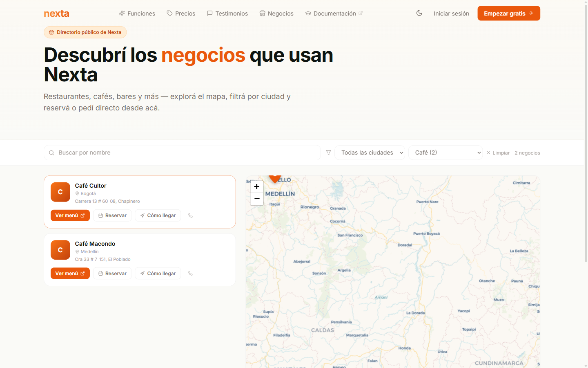Viewport: 588px width, 368px height.
Task: Open Todas las ciudades dropdown
Action: coord(370,153)
